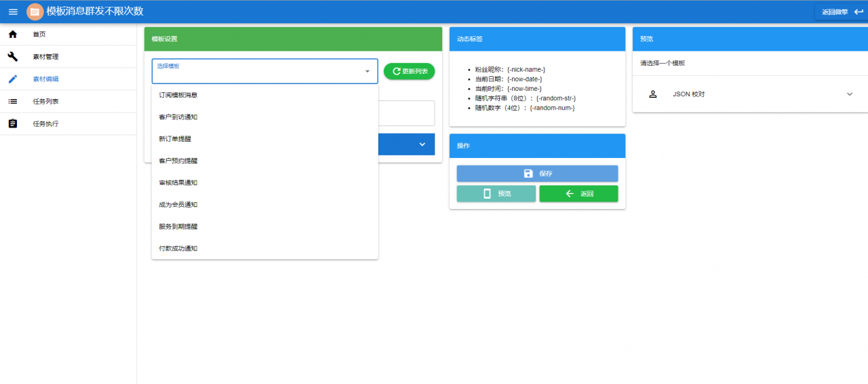Image resolution: width=868 pixels, height=384 pixels.
Task: Refresh with the 更新列表 button
Action: 409,71
